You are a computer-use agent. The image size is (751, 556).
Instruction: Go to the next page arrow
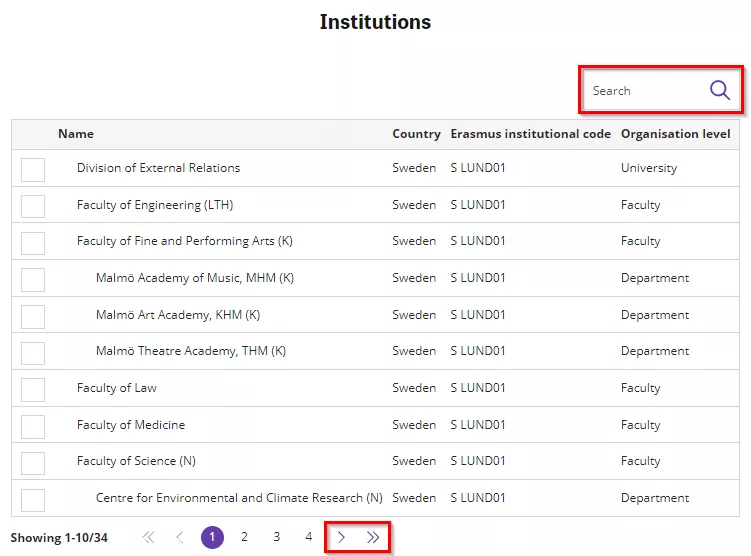point(341,537)
